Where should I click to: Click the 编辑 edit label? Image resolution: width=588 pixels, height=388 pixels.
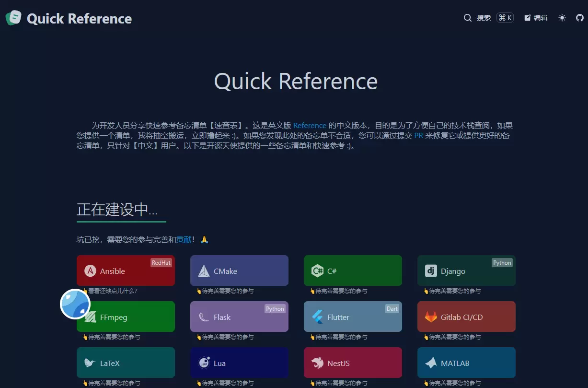tap(541, 18)
